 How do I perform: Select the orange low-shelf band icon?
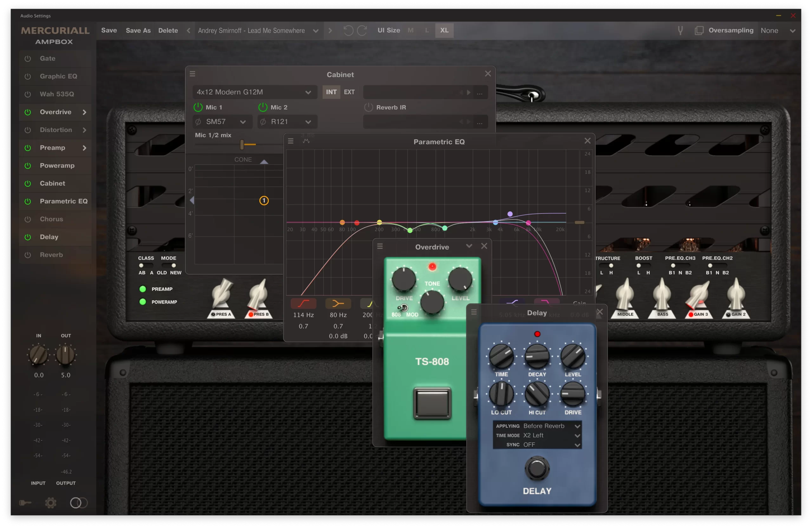tap(338, 303)
